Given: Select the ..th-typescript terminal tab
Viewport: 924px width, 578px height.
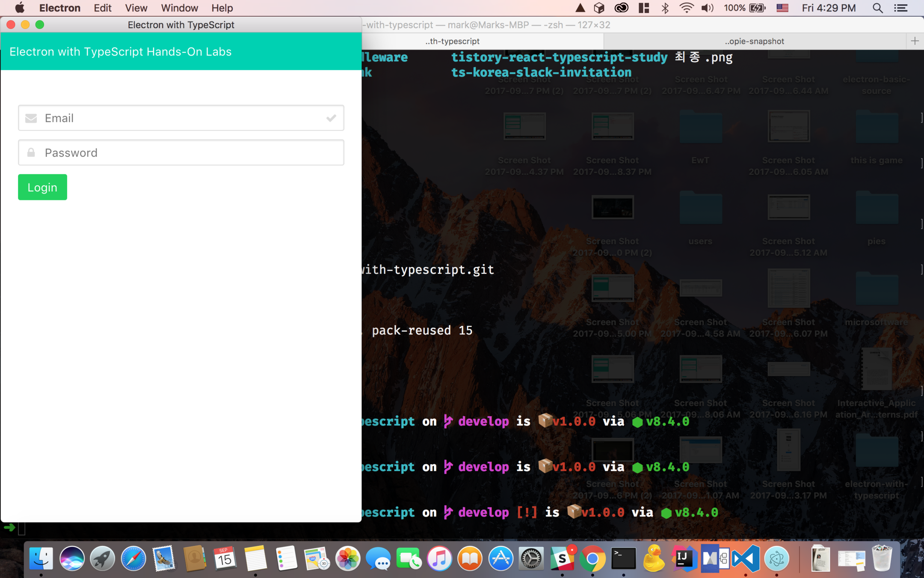Looking at the screenshot, I should (x=452, y=41).
